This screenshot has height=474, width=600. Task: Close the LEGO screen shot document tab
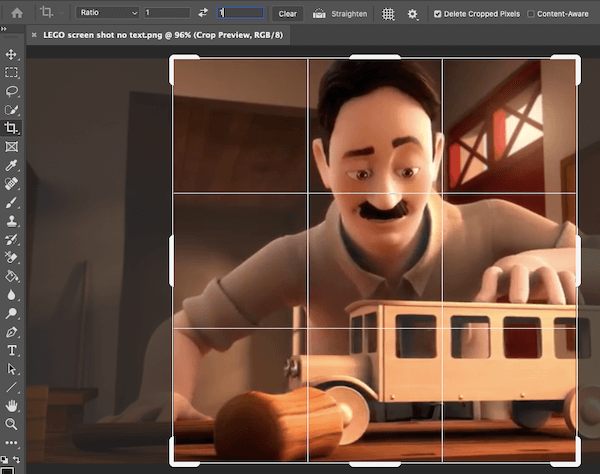34,35
